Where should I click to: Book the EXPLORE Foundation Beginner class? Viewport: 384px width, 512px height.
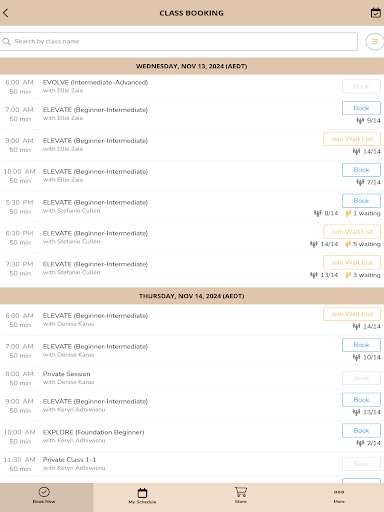point(361,430)
